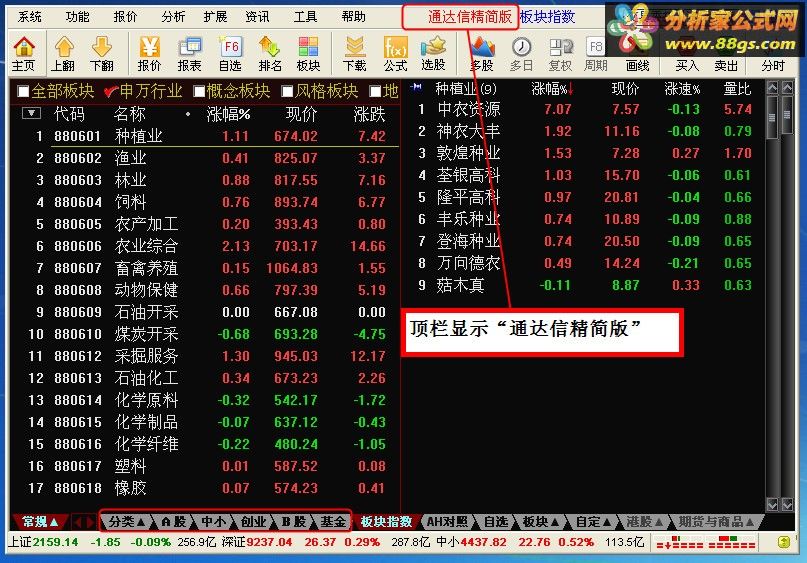Click the 上翻 page-up arrow icon
This screenshot has height=563, width=807.
63,53
